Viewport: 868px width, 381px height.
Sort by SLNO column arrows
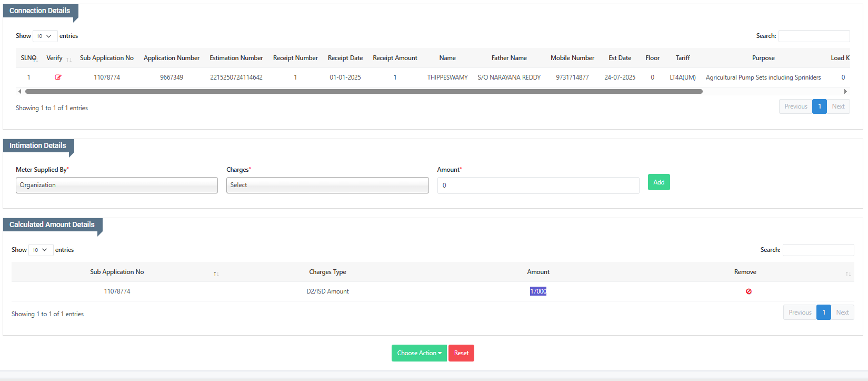(35, 60)
